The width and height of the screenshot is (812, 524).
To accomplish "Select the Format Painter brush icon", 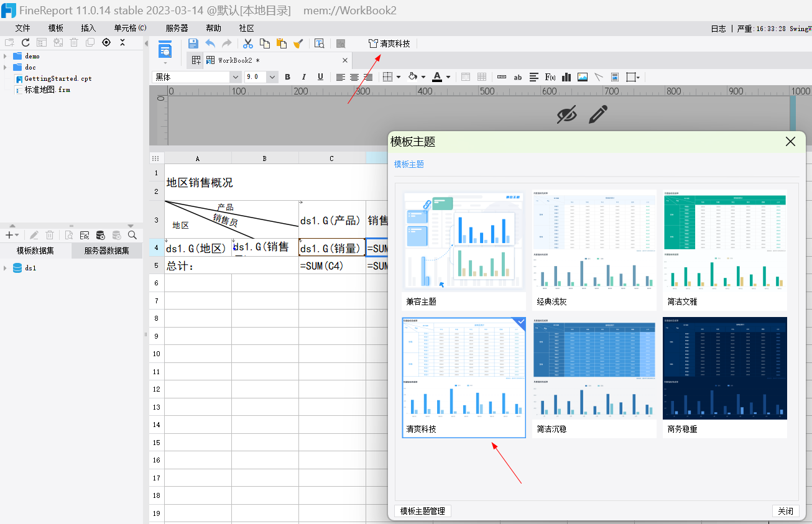I will [298, 44].
